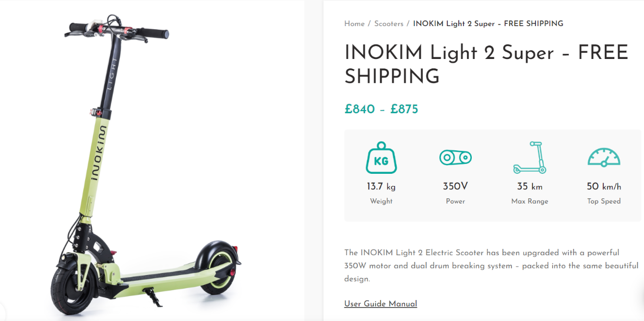Click the Power label under 350V
The width and height of the screenshot is (644, 321).
coord(455,201)
